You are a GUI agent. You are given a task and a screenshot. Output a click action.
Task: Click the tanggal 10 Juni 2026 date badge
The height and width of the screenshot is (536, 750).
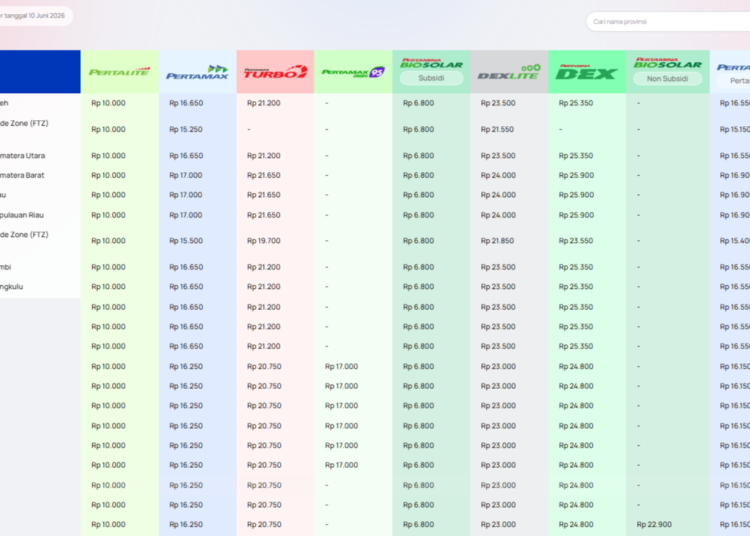(x=35, y=16)
